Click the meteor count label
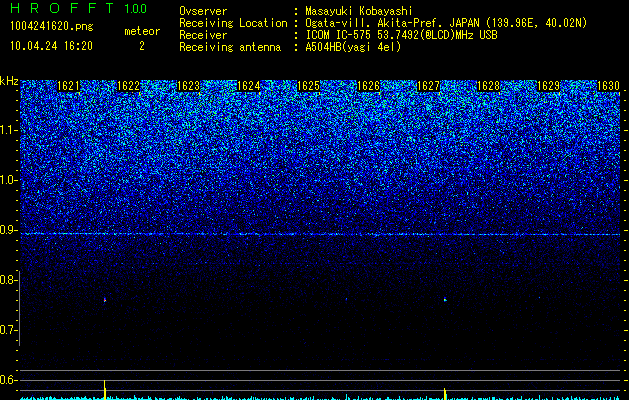This screenshot has height=400, width=629. [x=142, y=31]
